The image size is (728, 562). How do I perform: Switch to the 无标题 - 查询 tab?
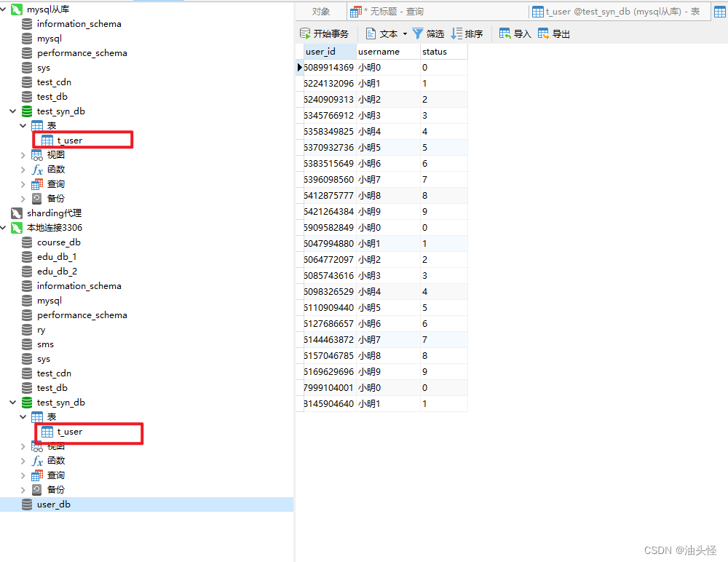pos(386,12)
